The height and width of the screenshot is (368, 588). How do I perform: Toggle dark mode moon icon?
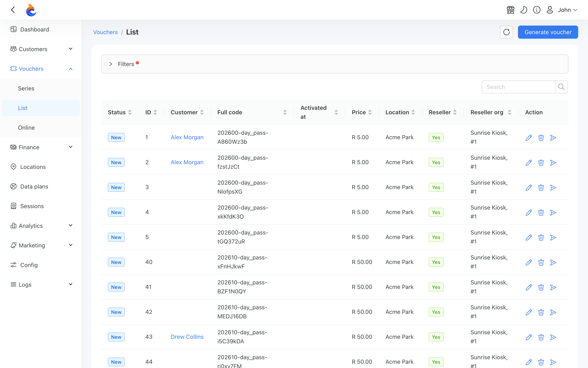click(524, 10)
